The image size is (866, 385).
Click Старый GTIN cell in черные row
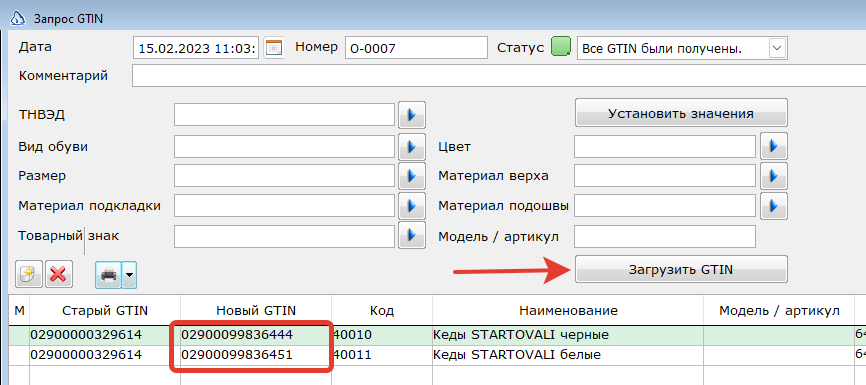point(105,335)
